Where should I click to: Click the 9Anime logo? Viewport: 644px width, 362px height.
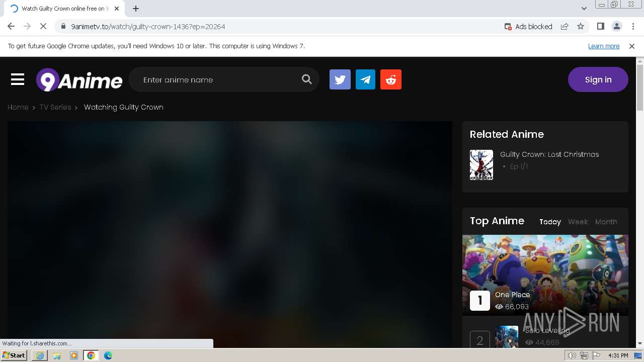pos(79,80)
